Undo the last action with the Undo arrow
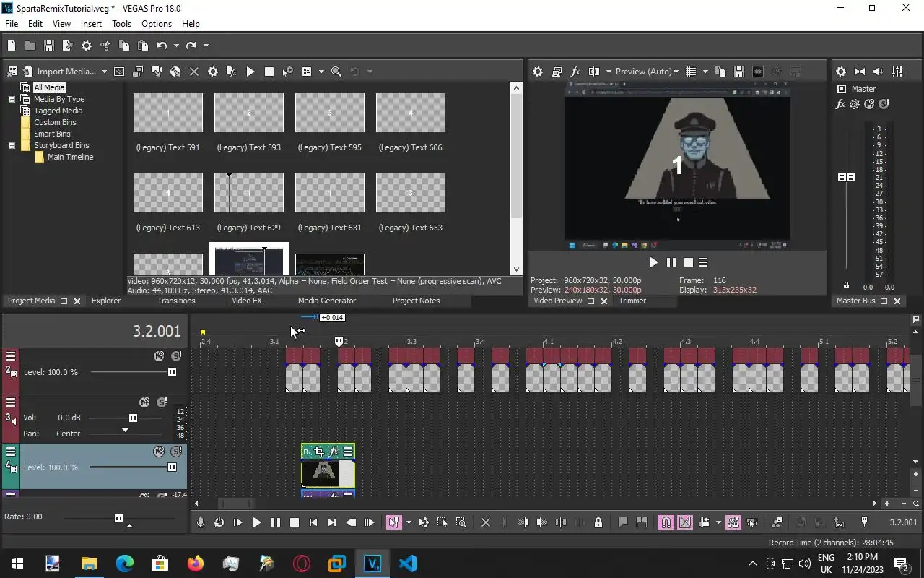Screen dimensions: 924x578 click(162, 46)
